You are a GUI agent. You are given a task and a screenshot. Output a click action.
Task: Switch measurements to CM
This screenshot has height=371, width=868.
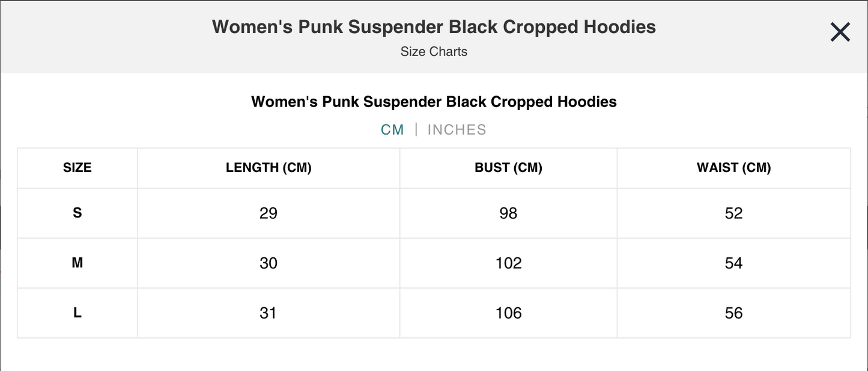pos(393,129)
